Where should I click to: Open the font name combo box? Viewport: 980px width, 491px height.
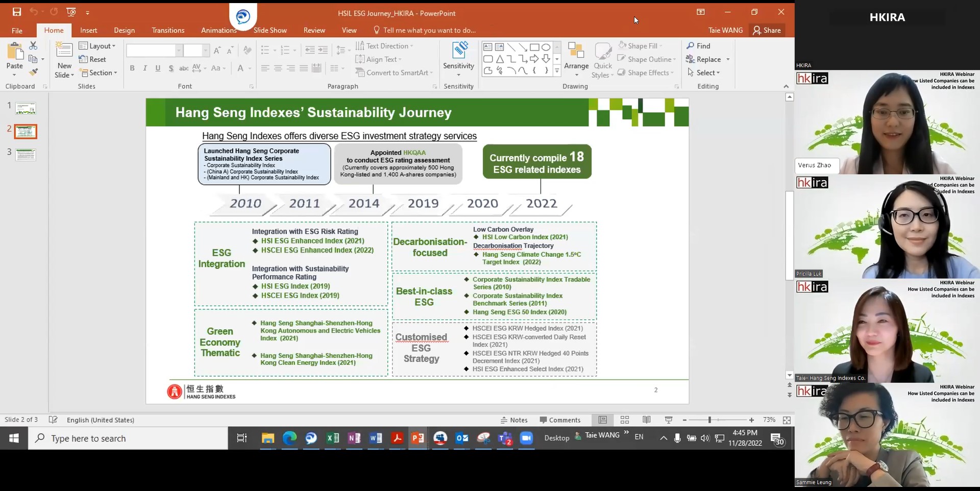coord(154,50)
